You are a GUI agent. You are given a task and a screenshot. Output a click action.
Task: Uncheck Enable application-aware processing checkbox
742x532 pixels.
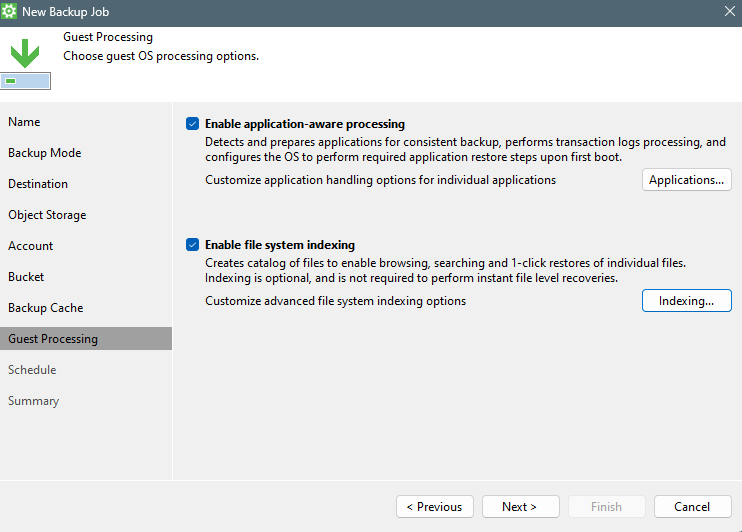pyautogui.click(x=192, y=124)
